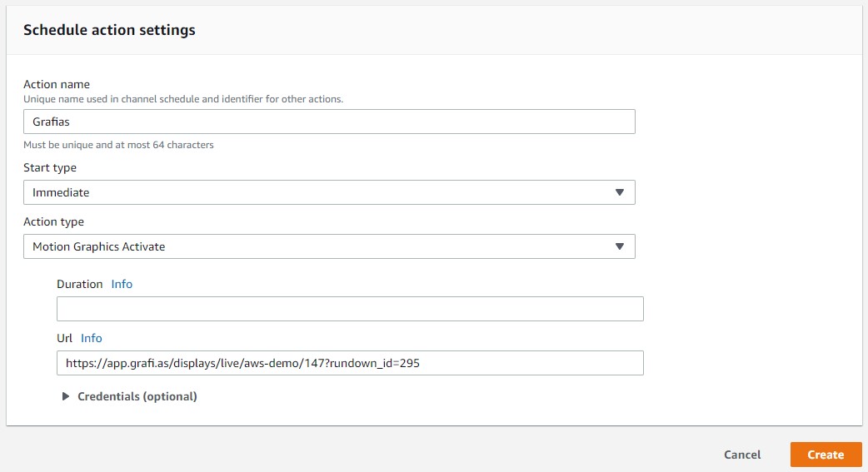Click the Action type label
The image size is (868, 472).
[53, 222]
